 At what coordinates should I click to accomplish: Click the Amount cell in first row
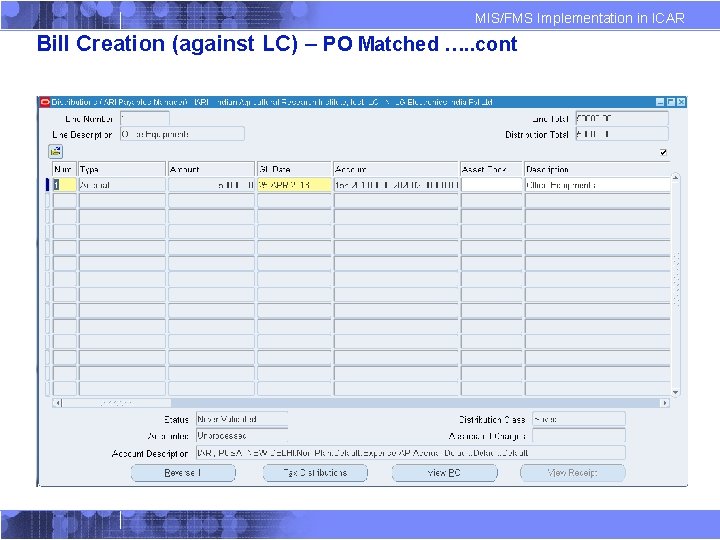211,185
